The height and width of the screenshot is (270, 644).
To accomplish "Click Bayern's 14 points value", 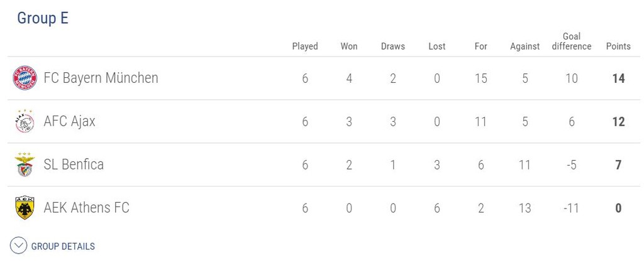I will (618, 78).
